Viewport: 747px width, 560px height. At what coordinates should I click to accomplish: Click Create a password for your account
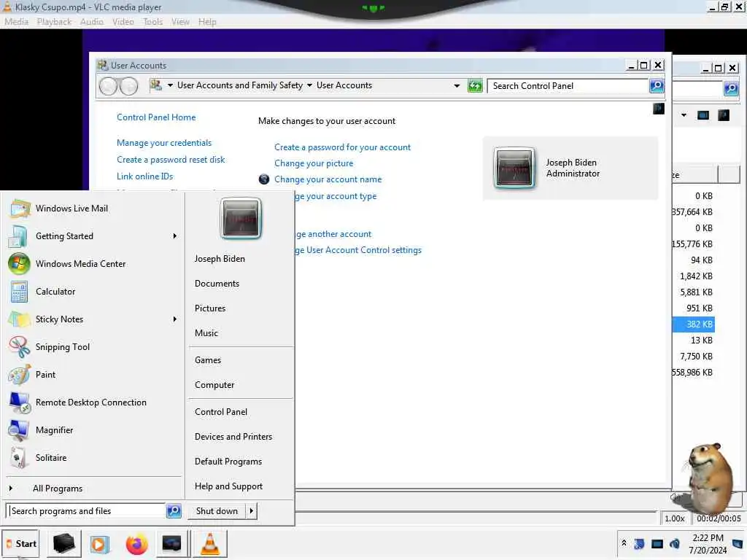pyautogui.click(x=342, y=147)
